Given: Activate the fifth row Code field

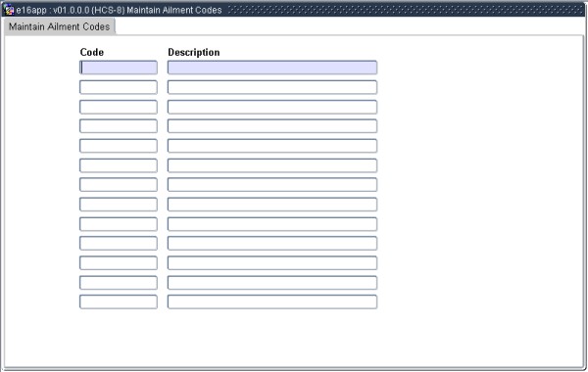Looking at the screenshot, I should 119,146.
